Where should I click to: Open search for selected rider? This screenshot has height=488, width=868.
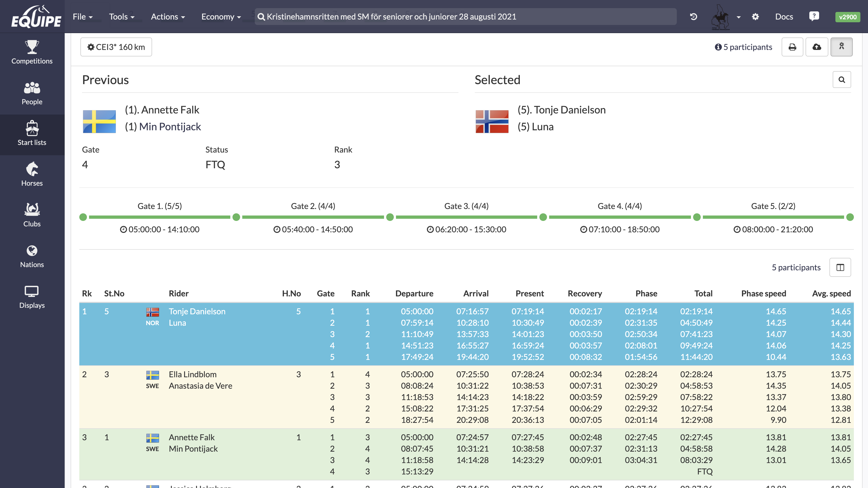pos(841,80)
